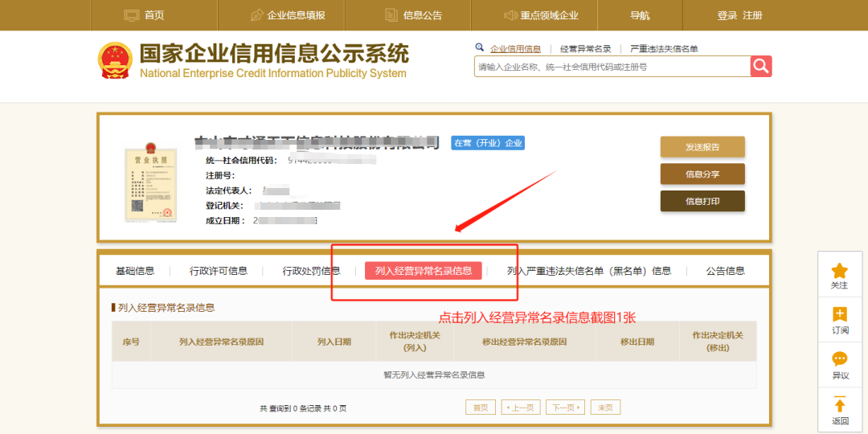Open the 导航 navigation item

click(640, 15)
